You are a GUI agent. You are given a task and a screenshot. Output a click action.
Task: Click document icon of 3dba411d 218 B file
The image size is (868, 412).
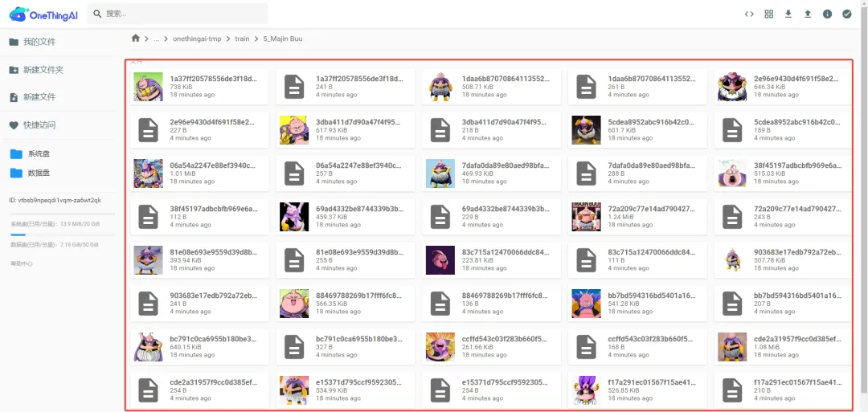[440, 130]
